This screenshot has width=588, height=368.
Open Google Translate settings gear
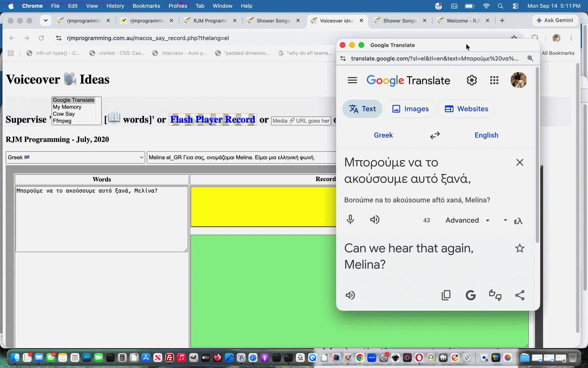coord(472,80)
